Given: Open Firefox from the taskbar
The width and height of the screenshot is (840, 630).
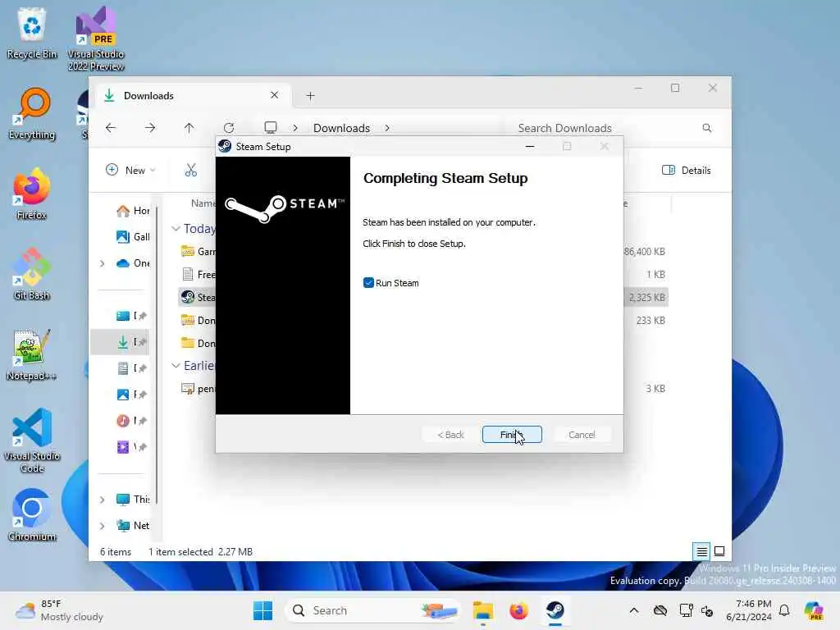Looking at the screenshot, I should pyautogui.click(x=518, y=610).
